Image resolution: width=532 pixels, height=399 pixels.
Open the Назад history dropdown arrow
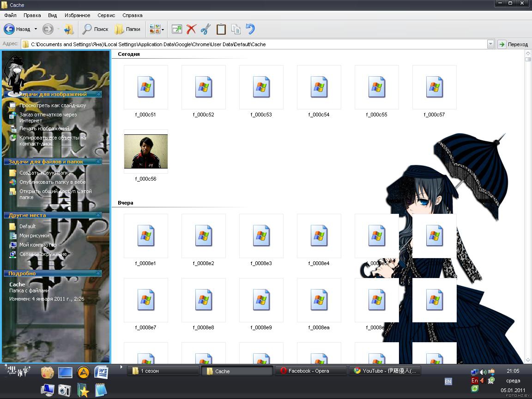tap(36, 29)
